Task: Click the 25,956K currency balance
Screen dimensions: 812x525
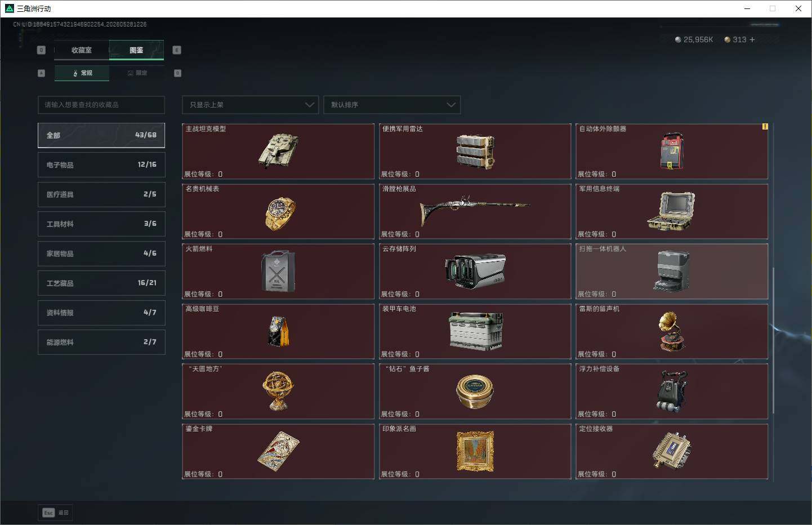Action: [694, 39]
